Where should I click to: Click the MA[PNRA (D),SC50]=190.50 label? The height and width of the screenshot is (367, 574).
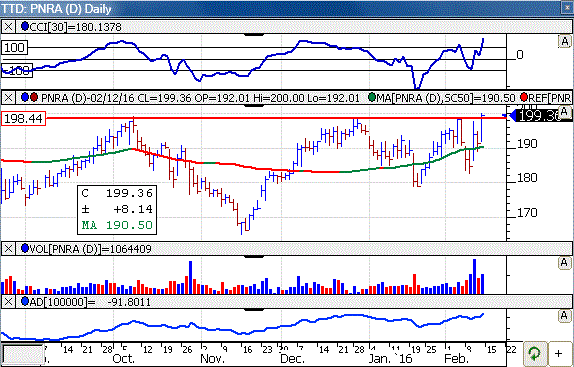446,98
